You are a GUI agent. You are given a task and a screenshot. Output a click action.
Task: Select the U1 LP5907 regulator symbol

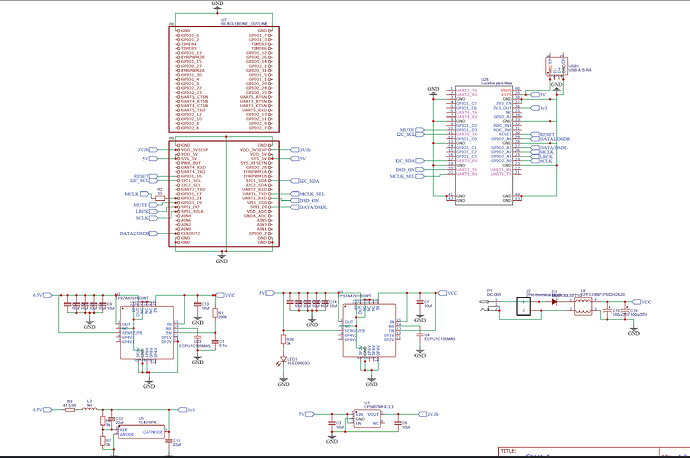click(367, 419)
